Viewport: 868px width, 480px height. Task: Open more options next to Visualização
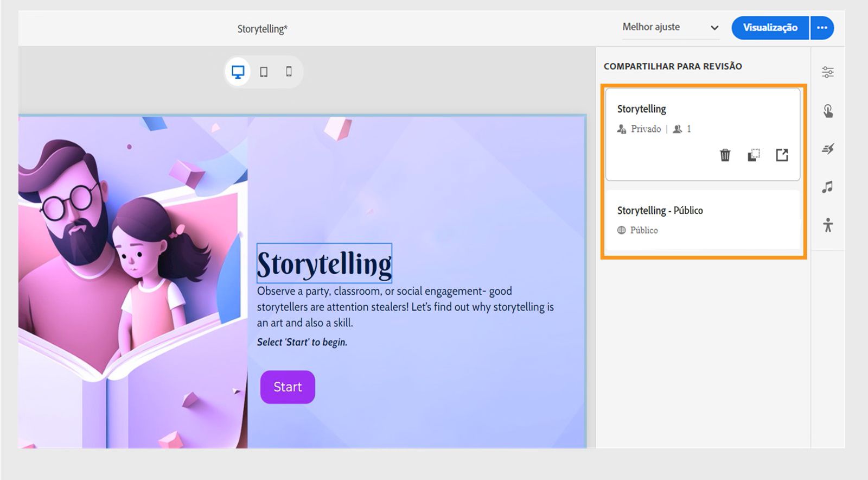(822, 28)
